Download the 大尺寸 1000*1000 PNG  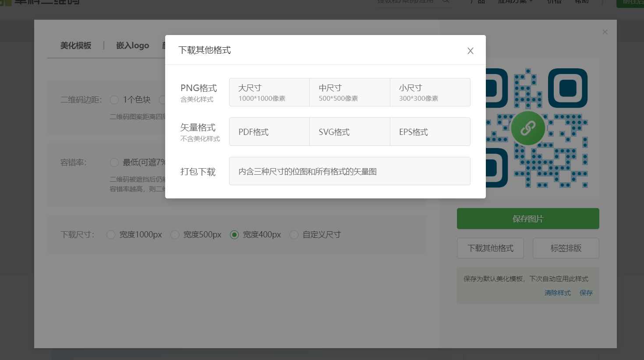click(269, 92)
